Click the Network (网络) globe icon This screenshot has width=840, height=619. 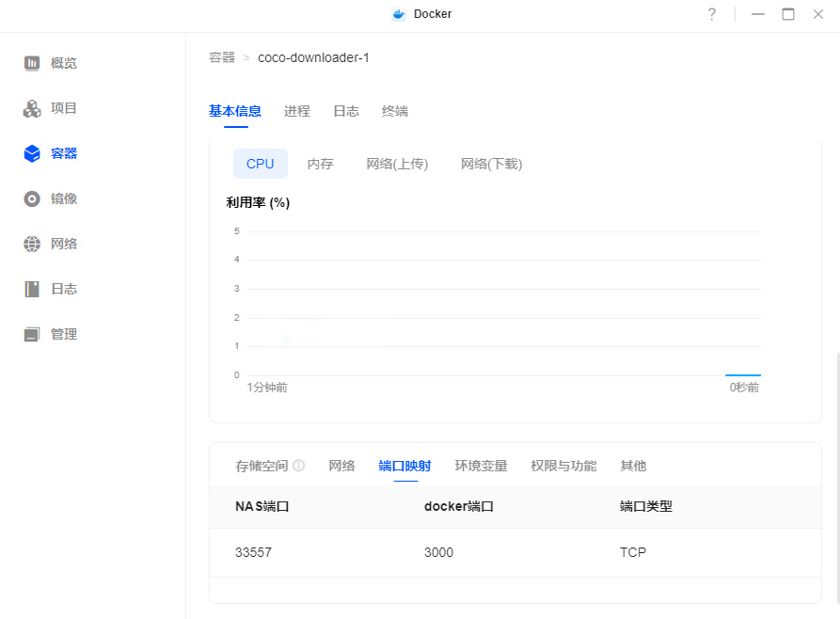(x=32, y=244)
